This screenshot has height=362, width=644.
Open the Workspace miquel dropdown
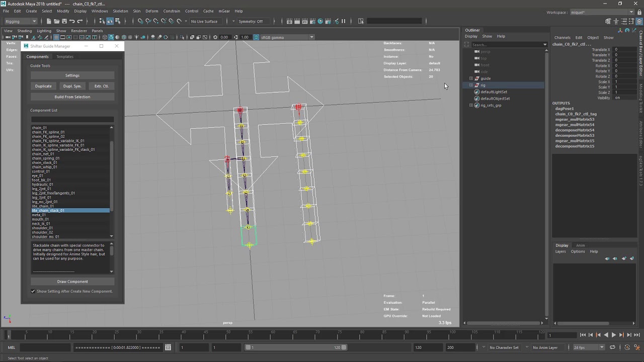pyautogui.click(x=603, y=13)
